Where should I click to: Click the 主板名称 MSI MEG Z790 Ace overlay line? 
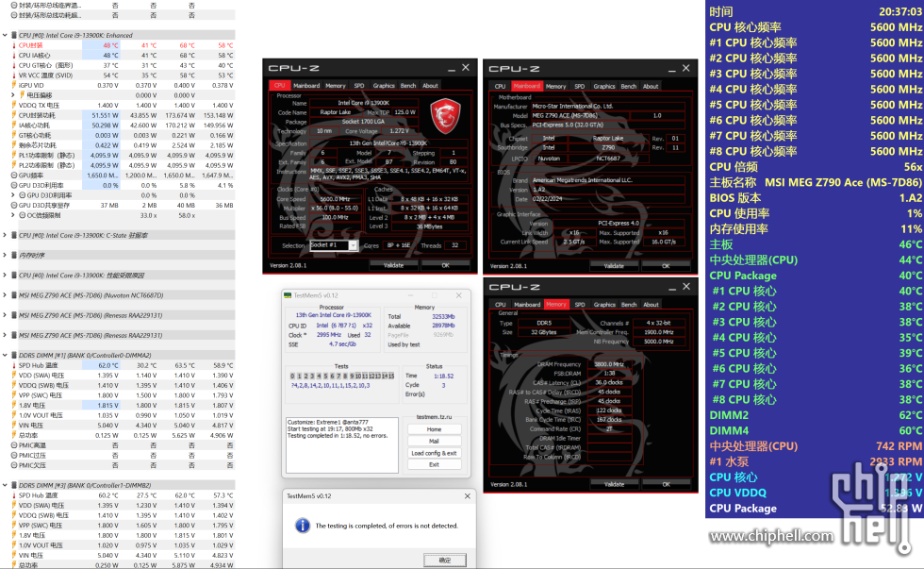816,183
